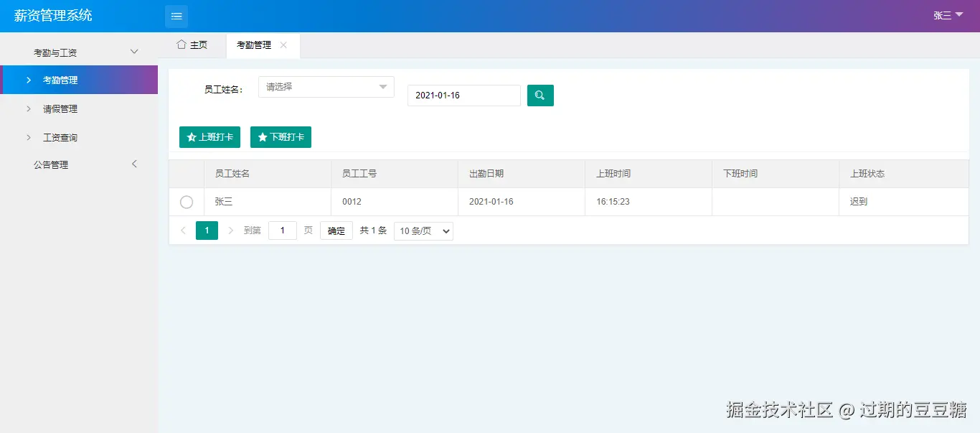Open the 员工姓名 employee name dropdown

326,86
